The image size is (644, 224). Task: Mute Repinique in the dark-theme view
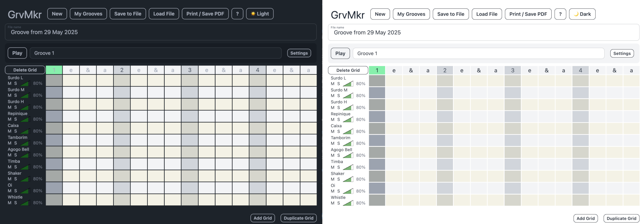tap(10, 119)
